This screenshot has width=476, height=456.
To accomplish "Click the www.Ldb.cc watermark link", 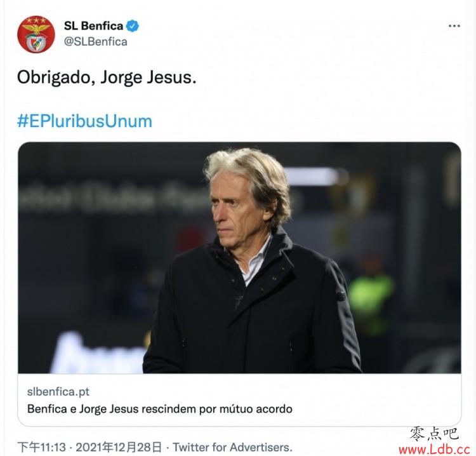I will [x=434, y=449].
